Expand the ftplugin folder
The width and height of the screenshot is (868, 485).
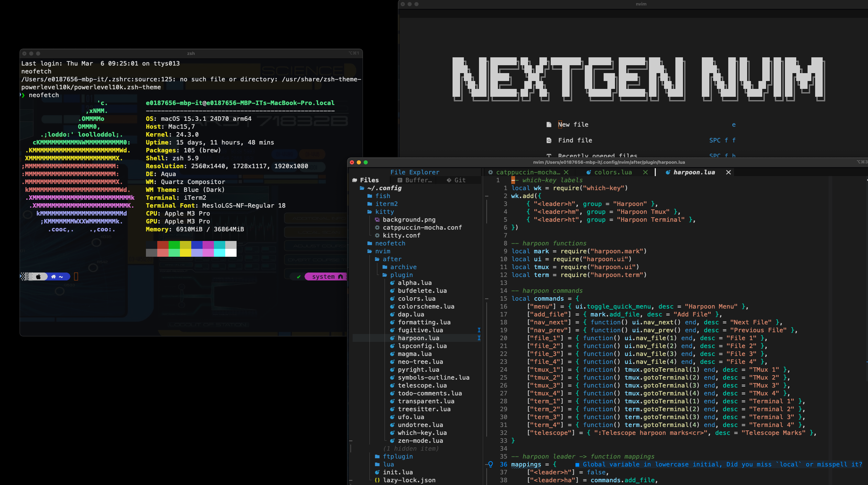click(x=393, y=457)
